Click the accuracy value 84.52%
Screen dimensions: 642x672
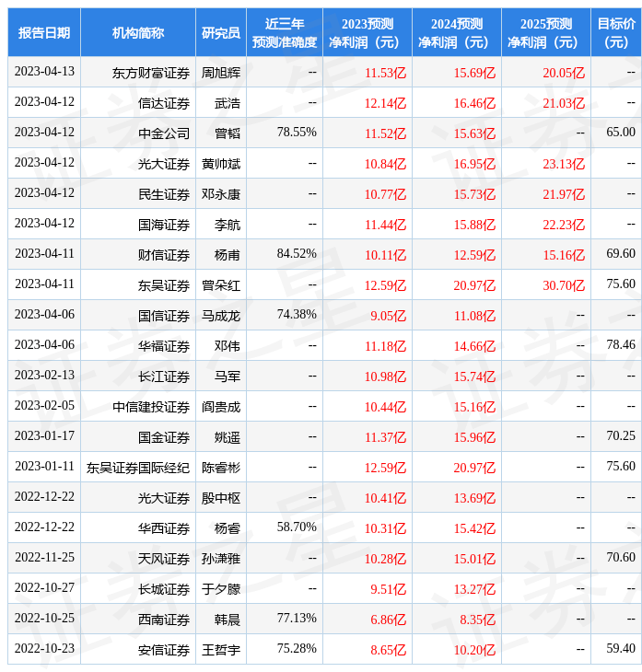(x=297, y=254)
